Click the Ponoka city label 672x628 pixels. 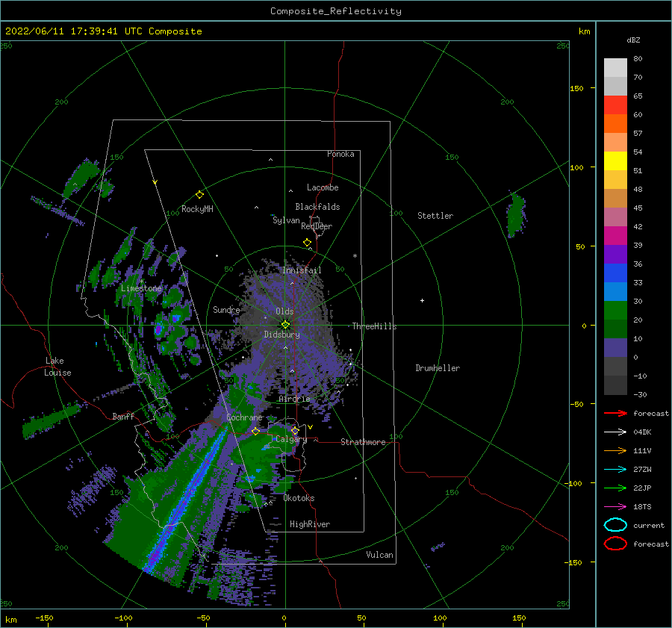pyautogui.click(x=340, y=154)
